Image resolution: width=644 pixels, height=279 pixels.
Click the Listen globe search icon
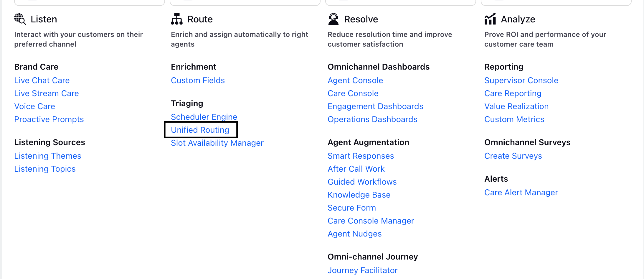coord(20,19)
